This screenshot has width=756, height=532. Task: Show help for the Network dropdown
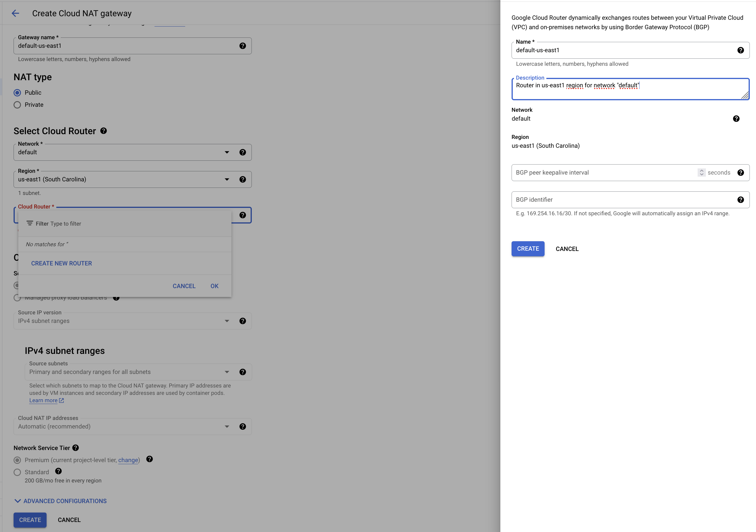243,152
